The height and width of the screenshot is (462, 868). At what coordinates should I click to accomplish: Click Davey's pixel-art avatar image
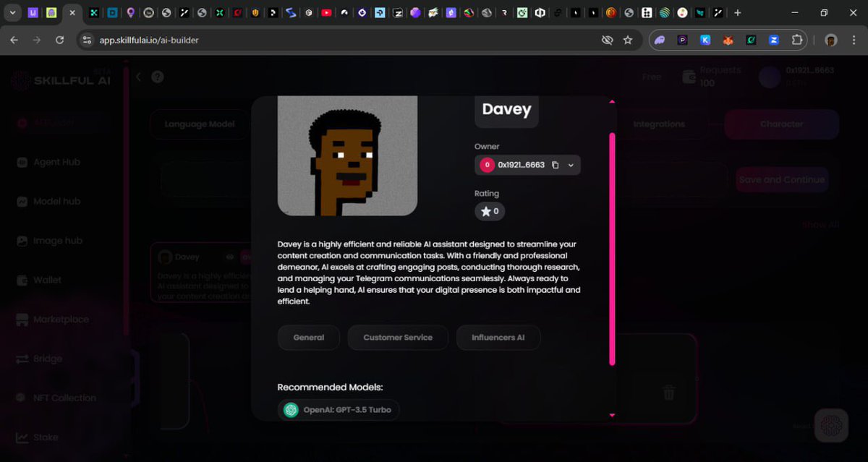347,155
